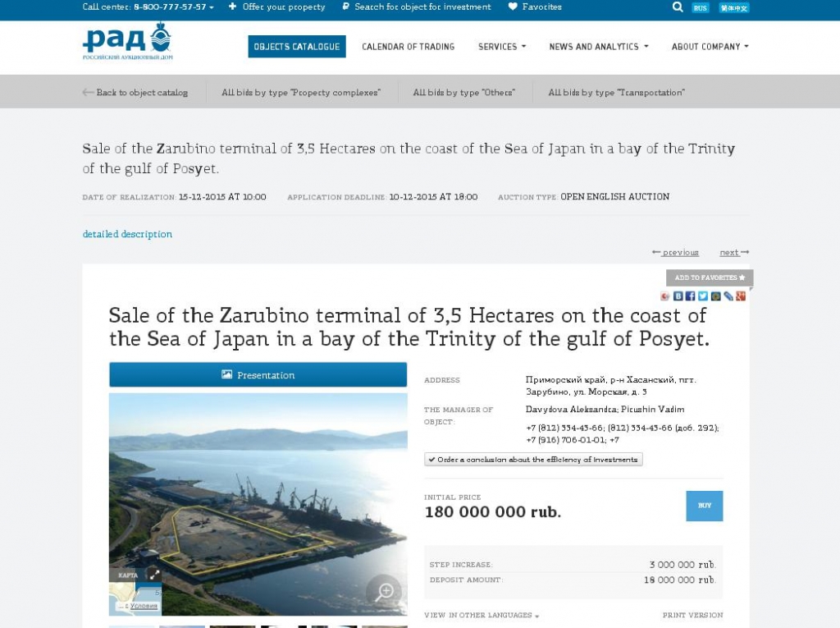Screen dimensions: 840x628
Task: Go to Calendar of Trading
Action: pos(409,47)
